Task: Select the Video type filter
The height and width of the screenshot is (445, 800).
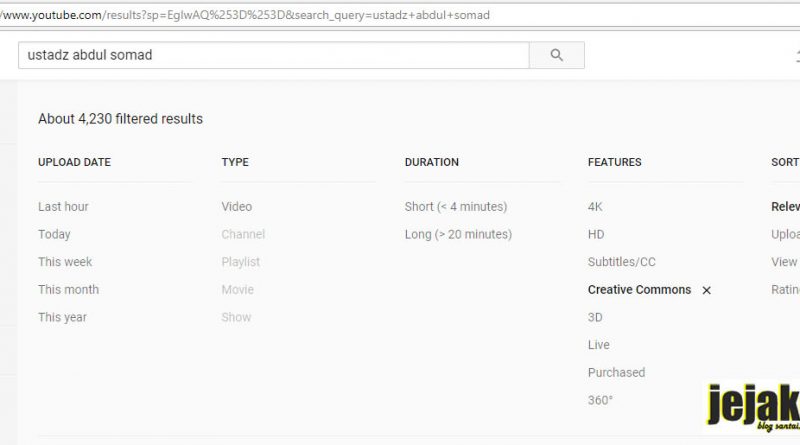Action: tap(237, 207)
